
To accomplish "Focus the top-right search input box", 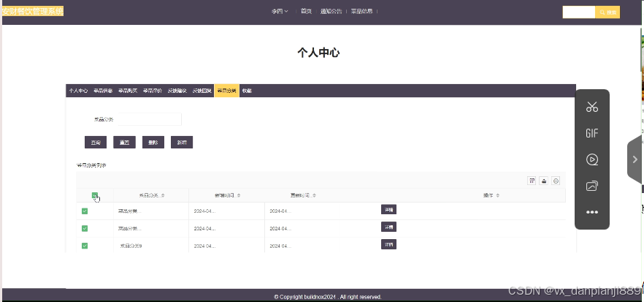I will click(579, 12).
